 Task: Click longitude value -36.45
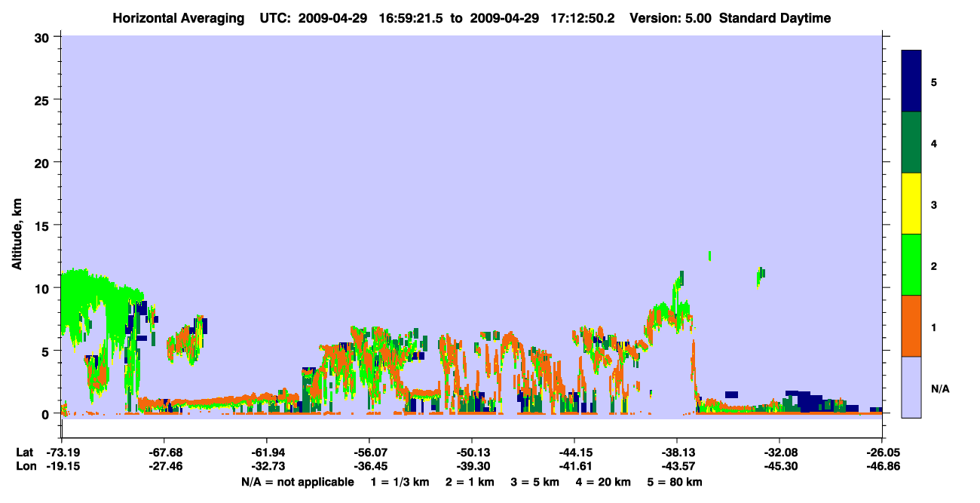point(369,467)
